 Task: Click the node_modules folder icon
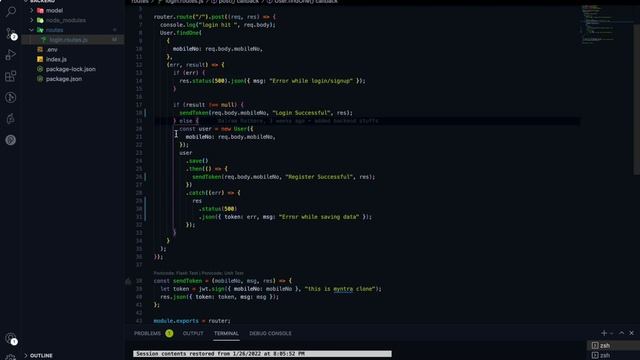click(x=40, y=20)
